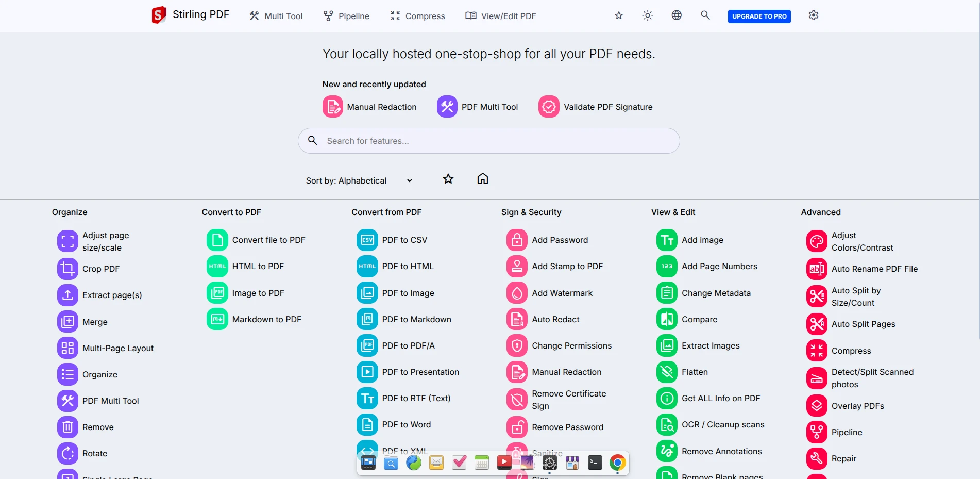Click the Validate PDF Signature icon
Viewport: 980px width, 479px height.
coord(549,107)
